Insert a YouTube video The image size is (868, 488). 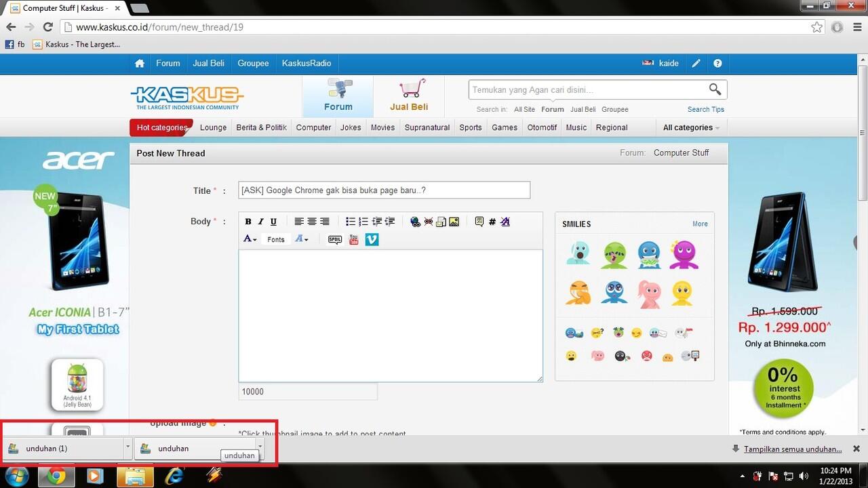(x=353, y=239)
